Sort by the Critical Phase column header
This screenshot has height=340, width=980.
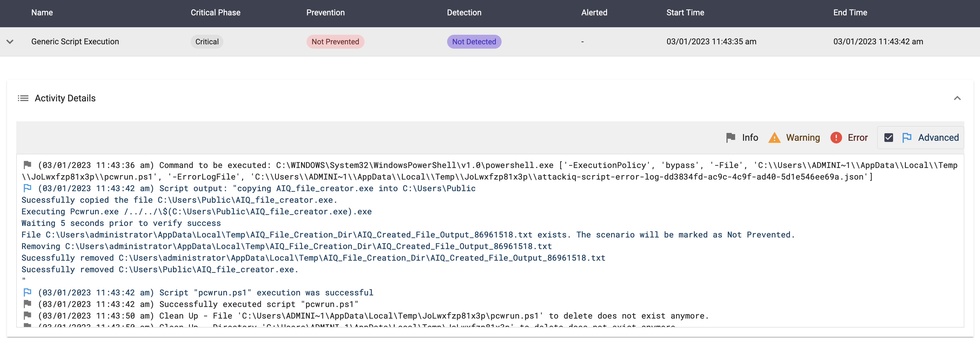[x=215, y=12]
